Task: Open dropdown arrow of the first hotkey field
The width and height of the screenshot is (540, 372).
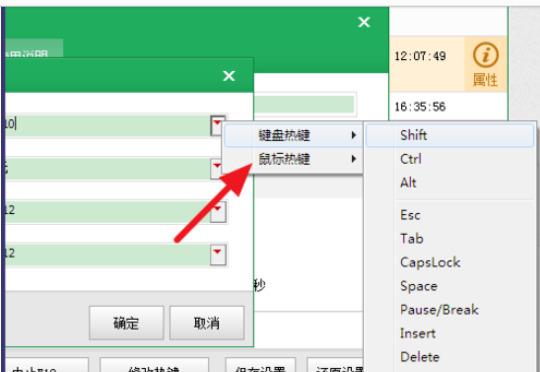Action: click(218, 125)
